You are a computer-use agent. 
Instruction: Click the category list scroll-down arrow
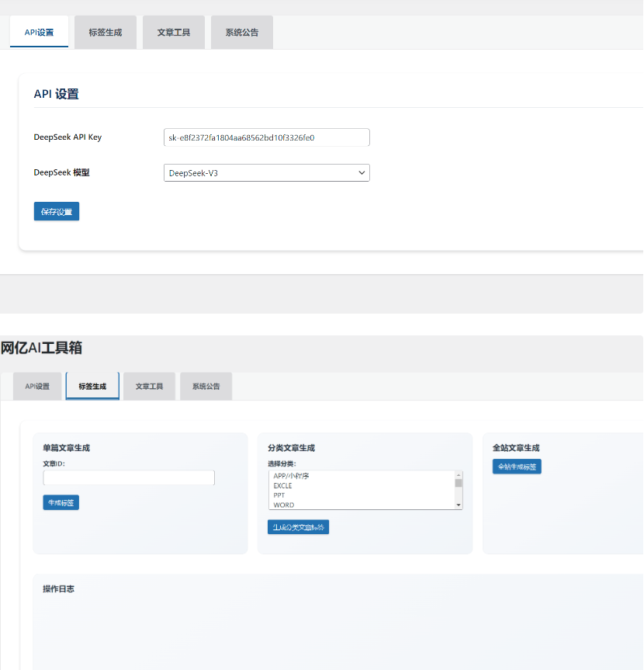[x=459, y=505]
